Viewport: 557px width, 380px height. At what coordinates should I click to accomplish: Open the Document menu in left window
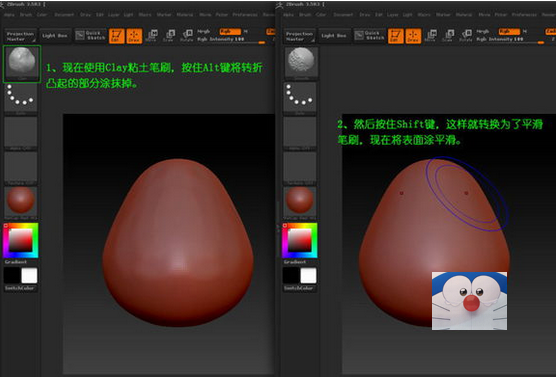click(64, 15)
